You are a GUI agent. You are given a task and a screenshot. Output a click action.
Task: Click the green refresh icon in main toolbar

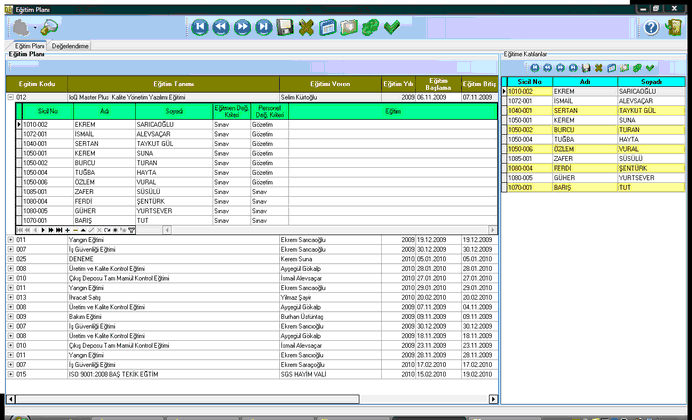(370, 27)
